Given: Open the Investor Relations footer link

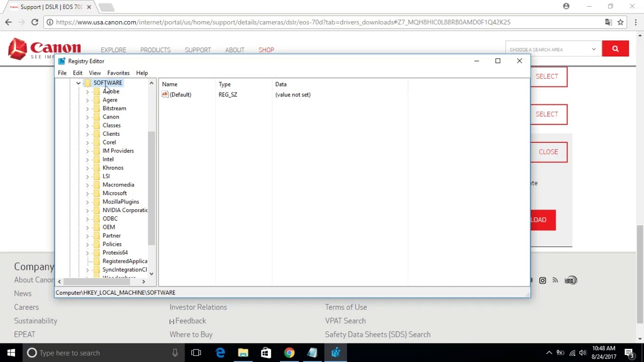Looking at the screenshot, I should tap(198, 307).
